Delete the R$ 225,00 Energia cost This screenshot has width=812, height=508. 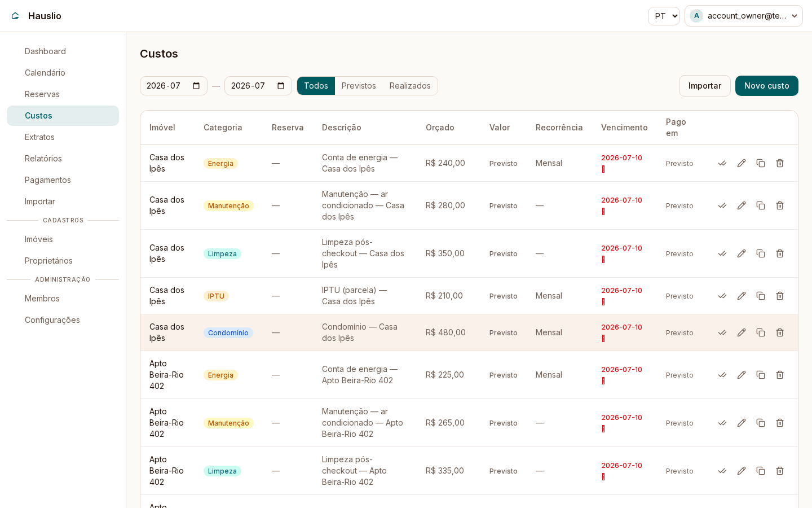click(780, 375)
